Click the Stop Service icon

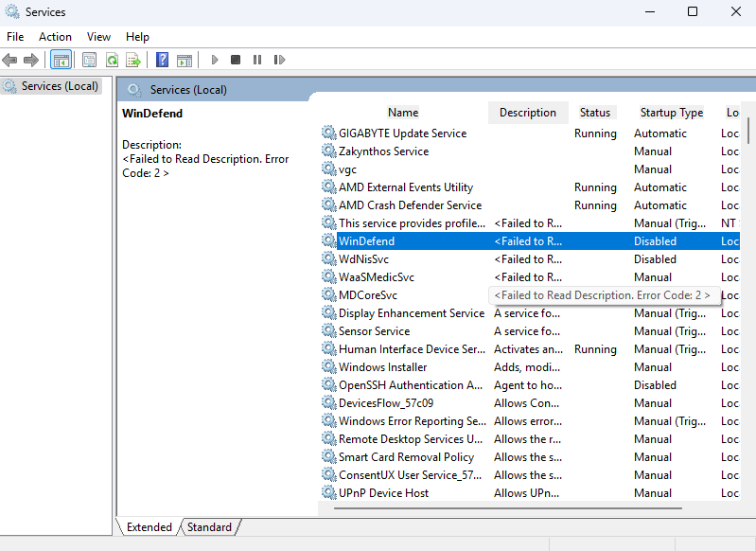pos(236,60)
